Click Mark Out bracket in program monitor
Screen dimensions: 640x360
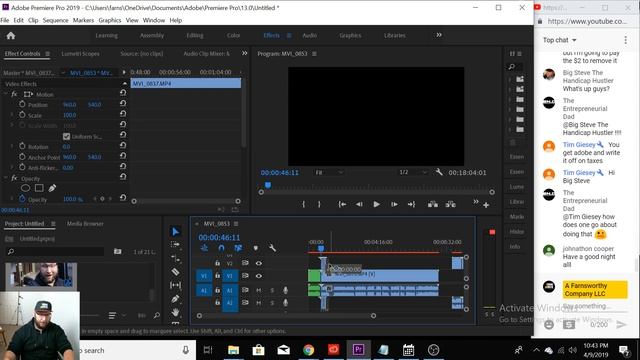click(x=319, y=204)
